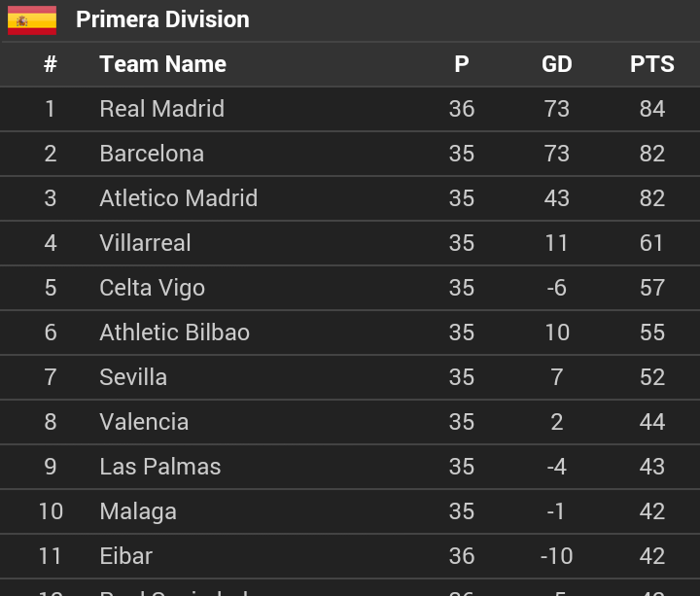700x596 pixels.
Task: Select the Barcelona row
Action: 350,154
